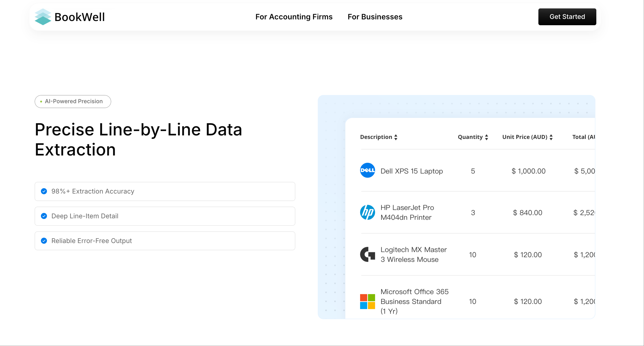644x346 pixels.
Task: Select the 98%+ Extraction Accuracy card
Action: pos(165,191)
